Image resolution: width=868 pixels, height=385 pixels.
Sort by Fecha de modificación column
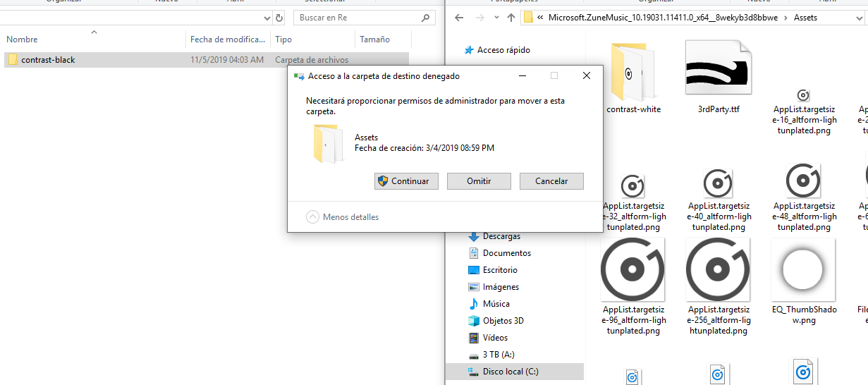[x=228, y=39]
